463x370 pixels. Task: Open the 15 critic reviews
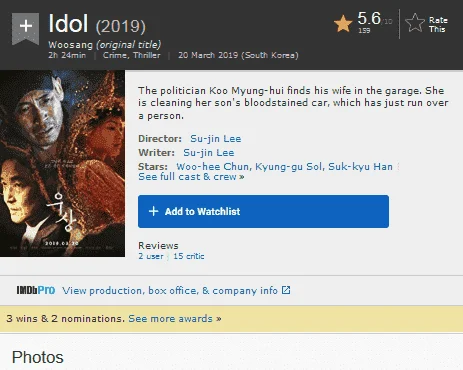click(x=189, y=256)
